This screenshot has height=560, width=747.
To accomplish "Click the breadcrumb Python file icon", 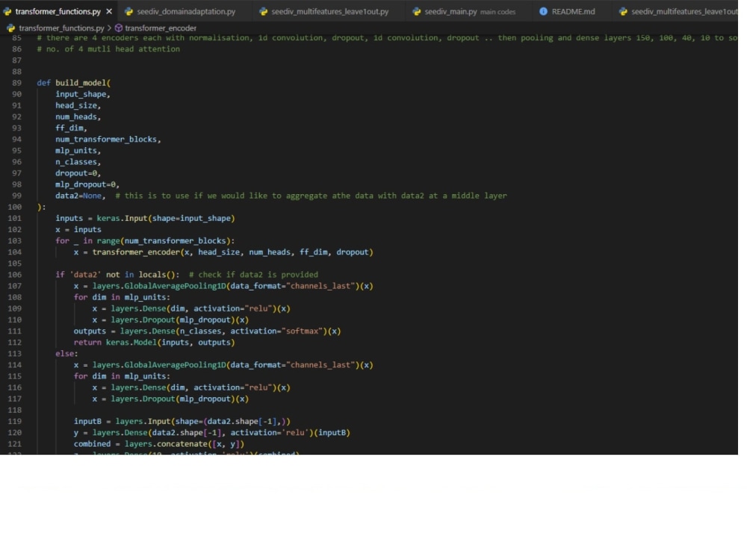I will tap(10, 28).
